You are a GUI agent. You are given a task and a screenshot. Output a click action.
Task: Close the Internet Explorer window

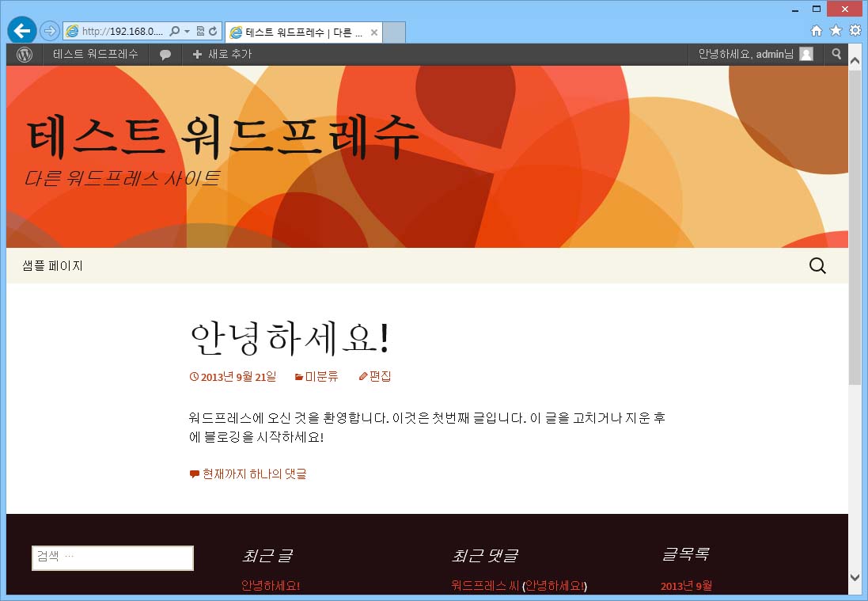[845, 9]
